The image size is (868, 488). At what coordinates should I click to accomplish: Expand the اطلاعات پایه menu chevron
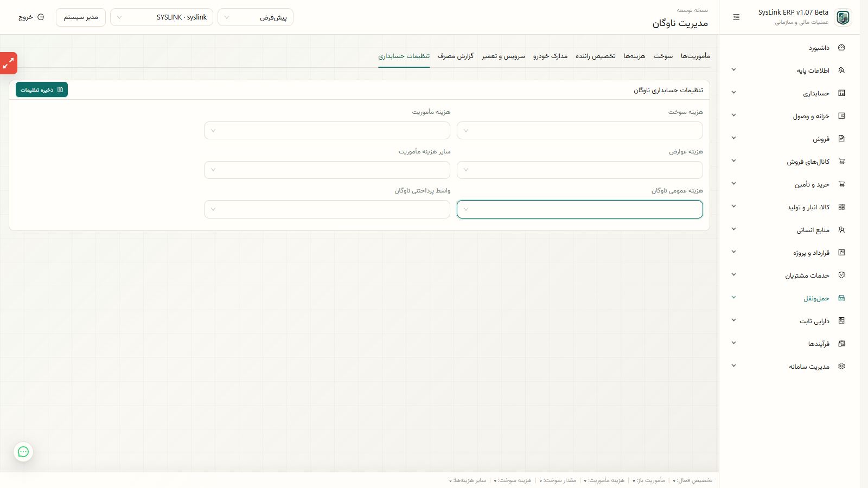733,70
